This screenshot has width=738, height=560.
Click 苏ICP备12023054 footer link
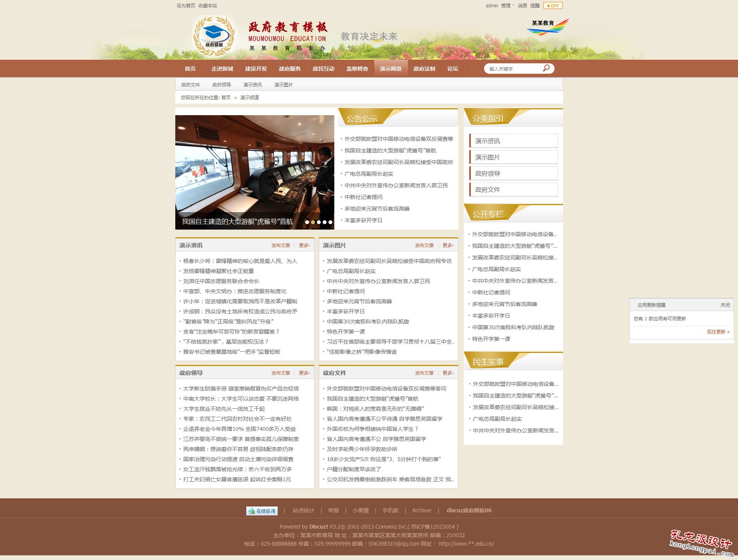pyautogui.click(x=433, y=527)
